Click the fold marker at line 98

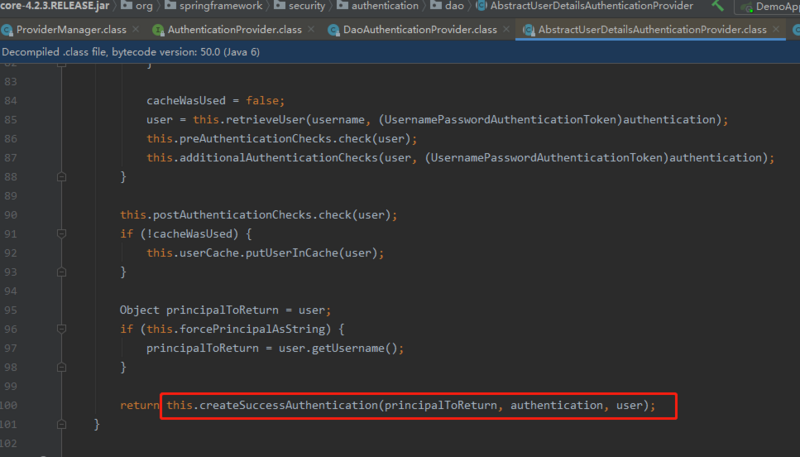coord(61,367)
